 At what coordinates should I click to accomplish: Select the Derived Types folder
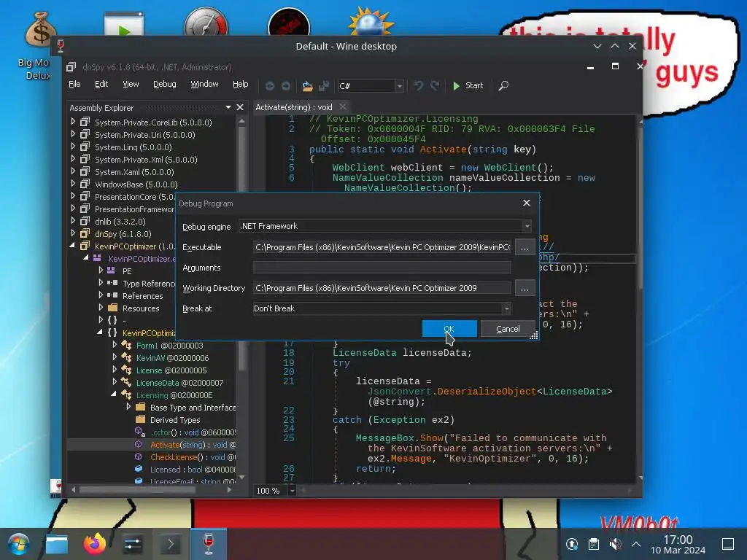pos(175,419)
